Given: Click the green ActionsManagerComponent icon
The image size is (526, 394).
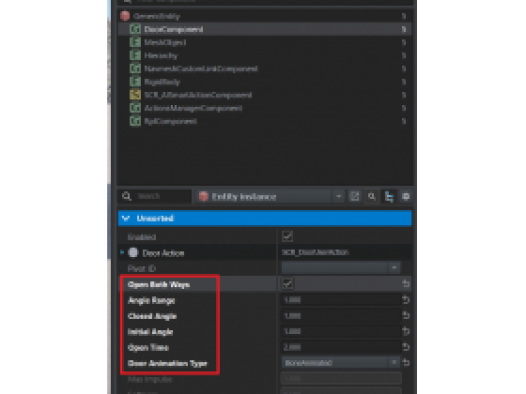Looking at the screenshot, I should [x=135, y=108].
